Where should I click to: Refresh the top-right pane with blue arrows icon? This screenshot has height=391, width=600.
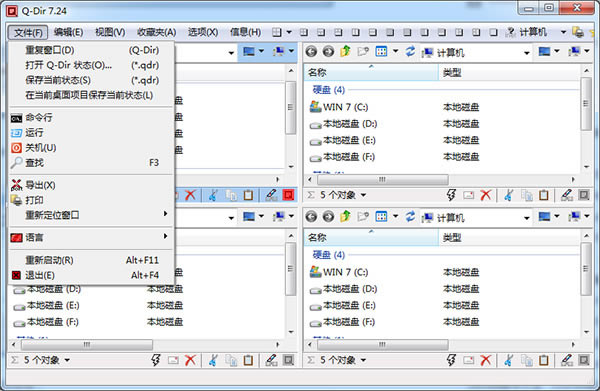410,51
